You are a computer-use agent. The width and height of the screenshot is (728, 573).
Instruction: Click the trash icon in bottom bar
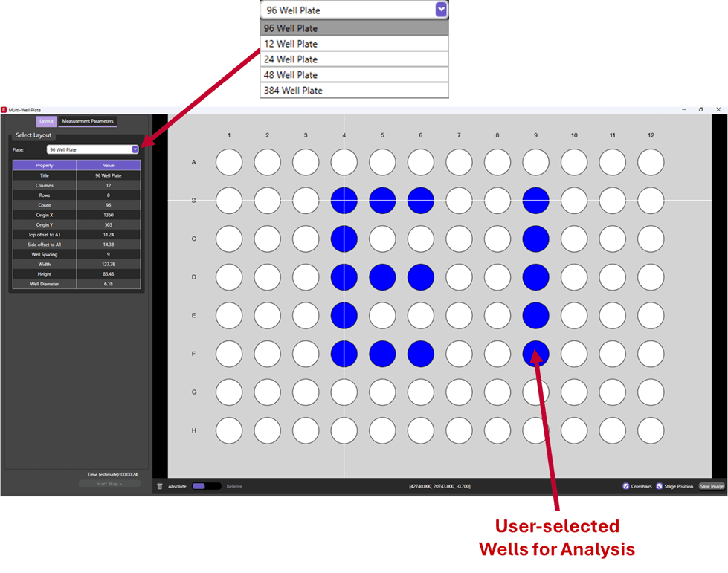[x=160, y=486]
